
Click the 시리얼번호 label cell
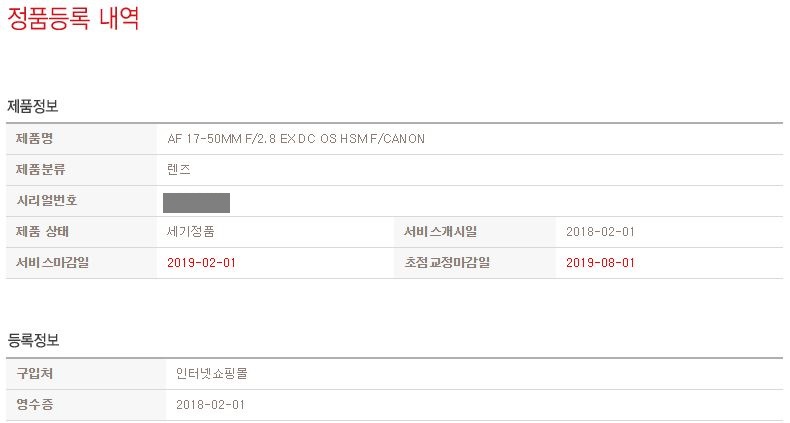click(81, 201)
